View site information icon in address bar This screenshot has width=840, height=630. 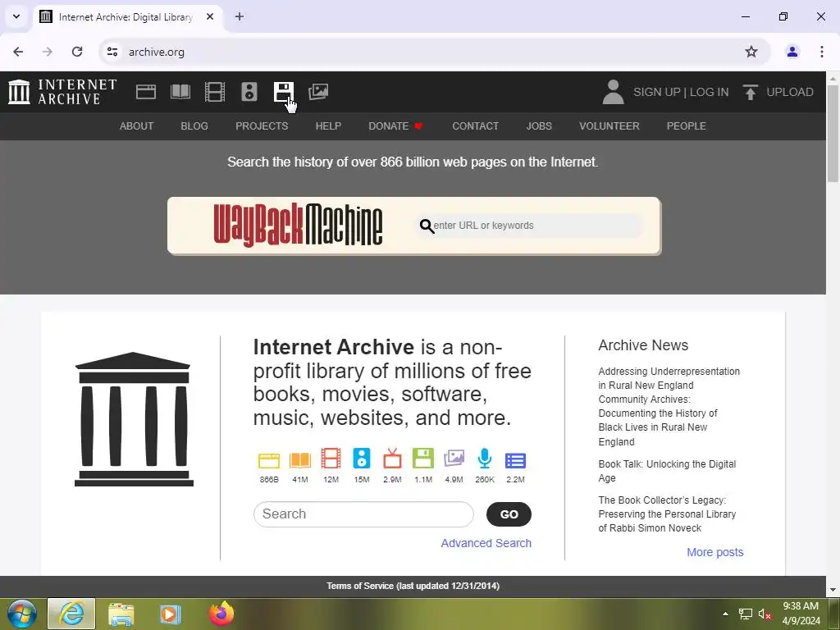click(x=112, y=52)
